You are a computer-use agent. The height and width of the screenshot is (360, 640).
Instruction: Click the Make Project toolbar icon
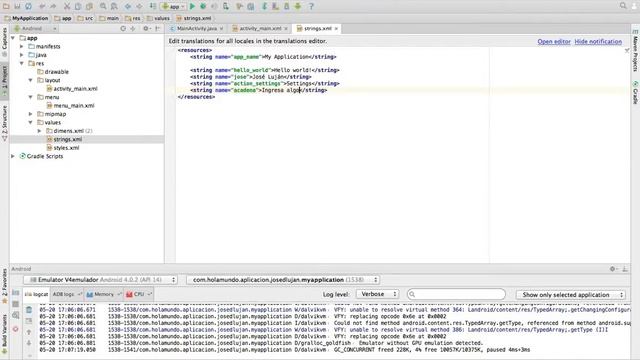click(x=153, y=6)
